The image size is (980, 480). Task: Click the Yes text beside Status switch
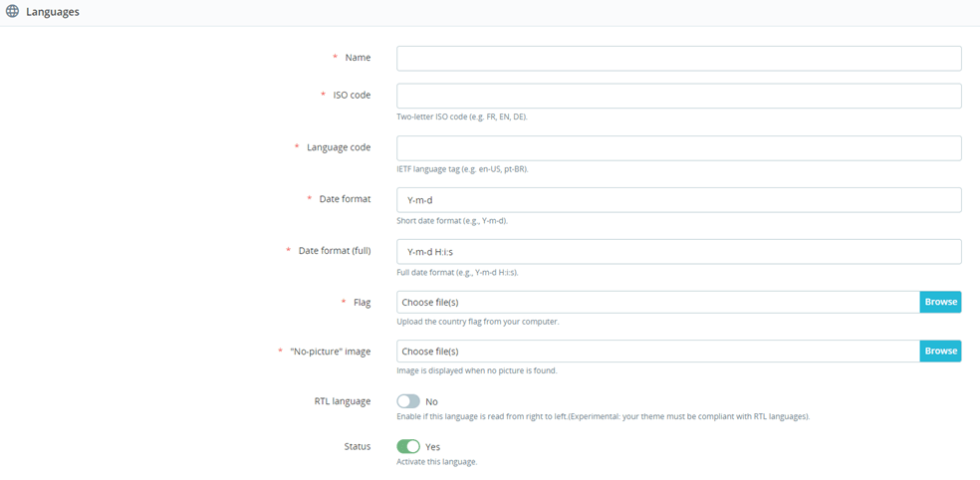click(x=432, y=447)
